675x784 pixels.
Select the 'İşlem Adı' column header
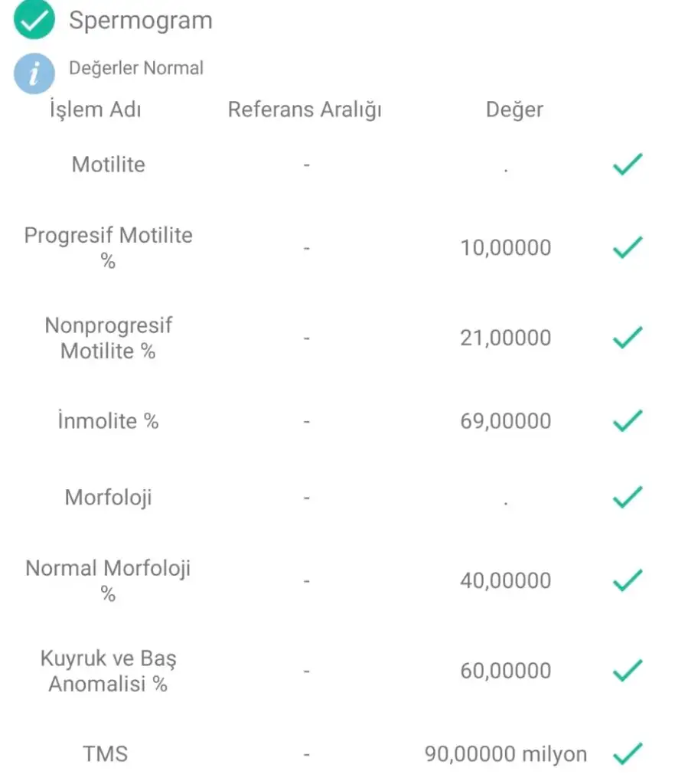tap(95, 109)
